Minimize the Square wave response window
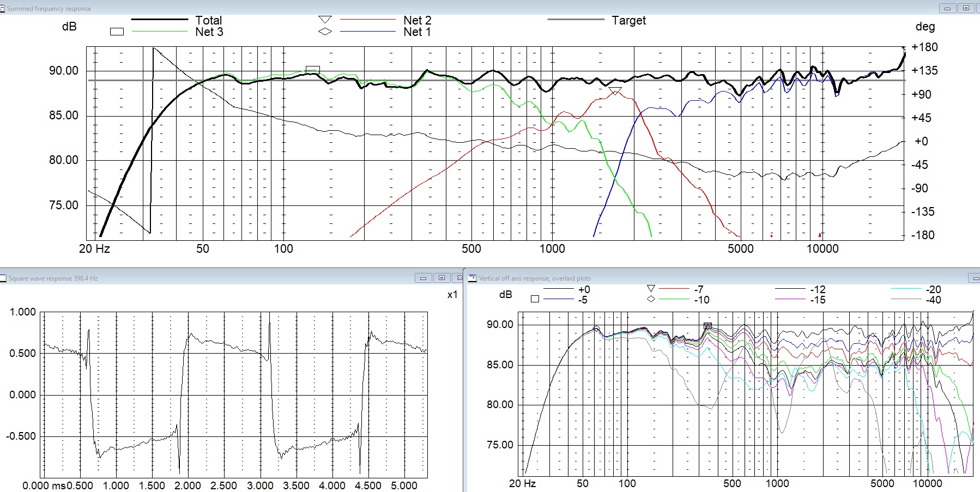 coord(423,278)
